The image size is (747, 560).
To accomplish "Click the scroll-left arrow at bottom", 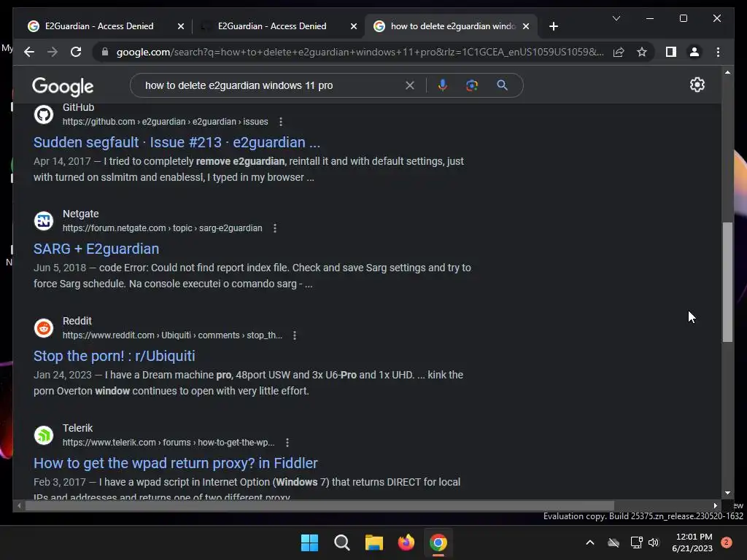I will point(19,506).
